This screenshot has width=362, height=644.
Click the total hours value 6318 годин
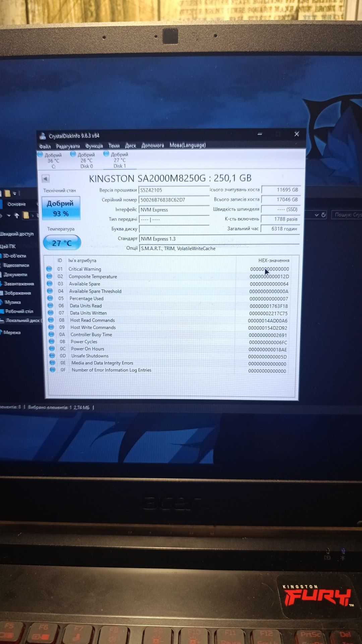click(281, 229)
